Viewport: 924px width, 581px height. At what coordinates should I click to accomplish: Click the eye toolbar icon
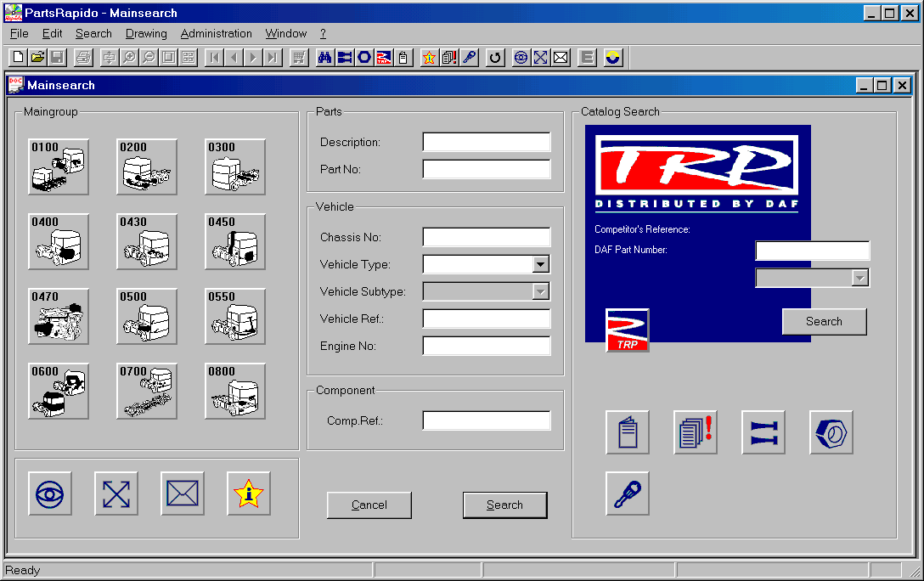pyautogui.click(x=521, y=57)
